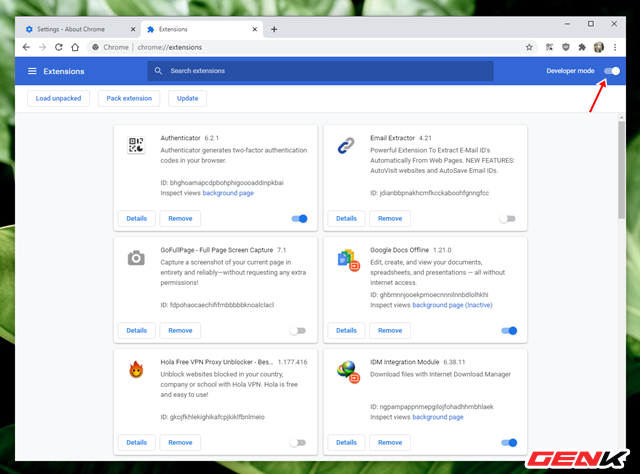Open Details for Authenticator

[136, 218]
